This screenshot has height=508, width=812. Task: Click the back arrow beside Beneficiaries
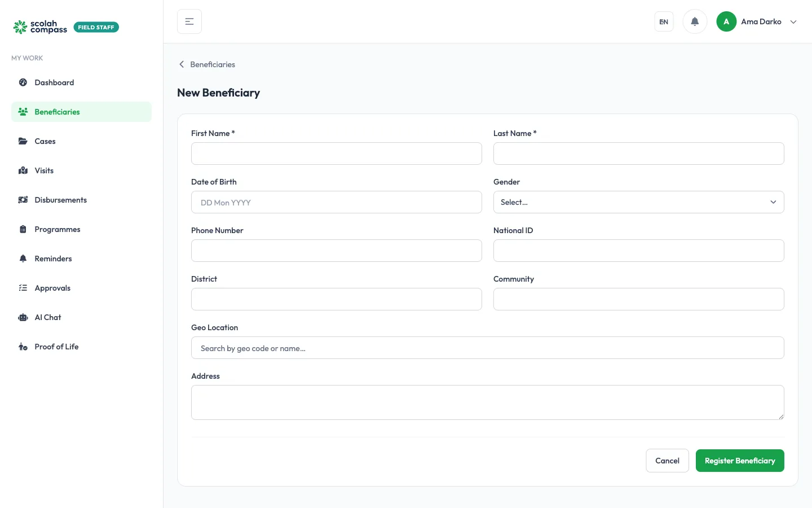182,64
